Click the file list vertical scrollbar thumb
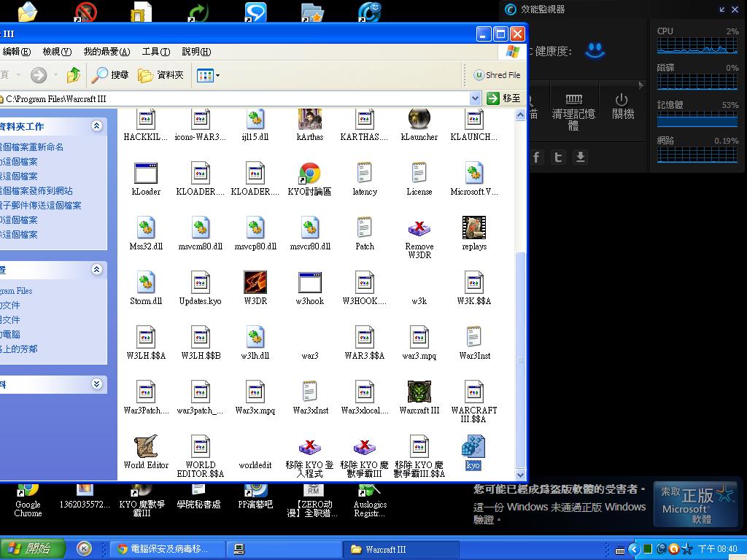The width and height of the screenshot is (747, 560). 520,359
